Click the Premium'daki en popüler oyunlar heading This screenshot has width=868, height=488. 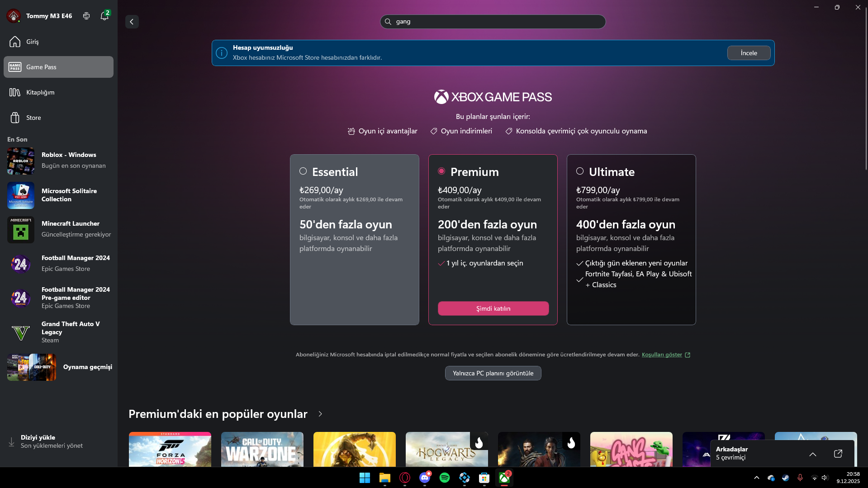point(218,414)
